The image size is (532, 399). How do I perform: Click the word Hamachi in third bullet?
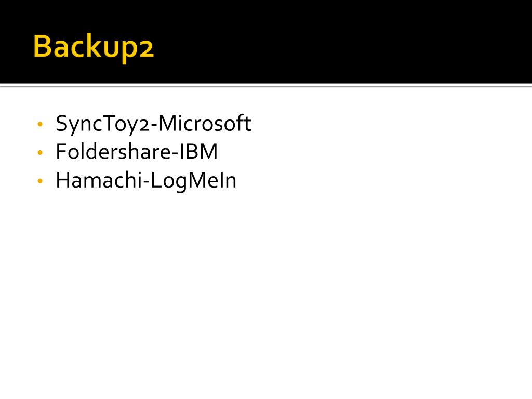pos(99,180)
